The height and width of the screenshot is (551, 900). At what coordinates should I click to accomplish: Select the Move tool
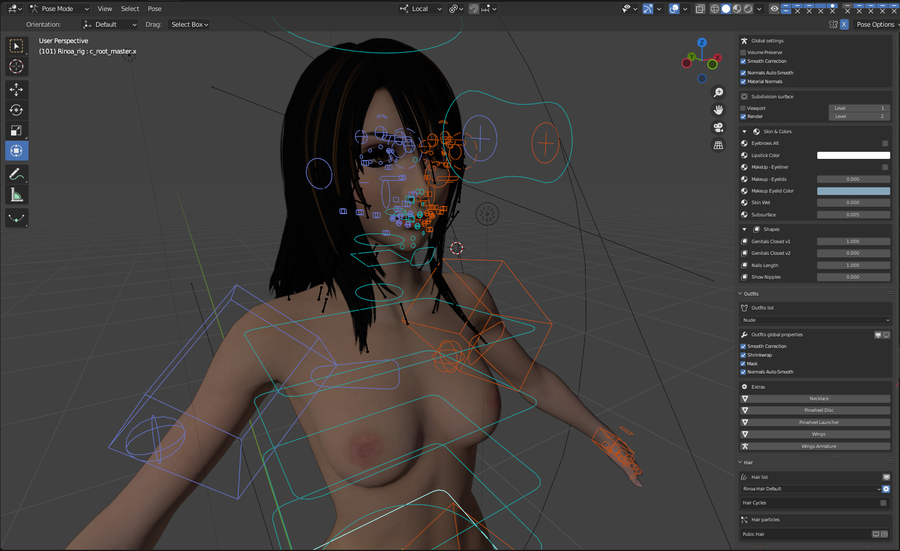tap(16, 90)
